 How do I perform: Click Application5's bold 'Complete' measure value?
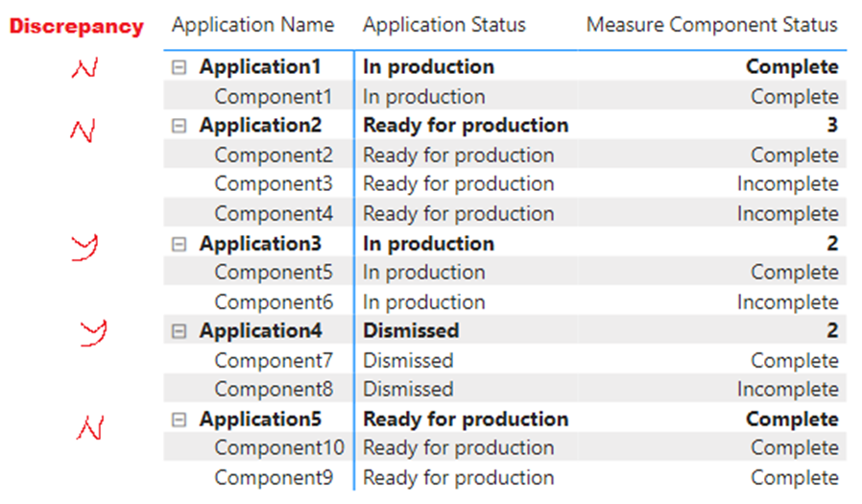pyautogui.click(x=792, y=420)
